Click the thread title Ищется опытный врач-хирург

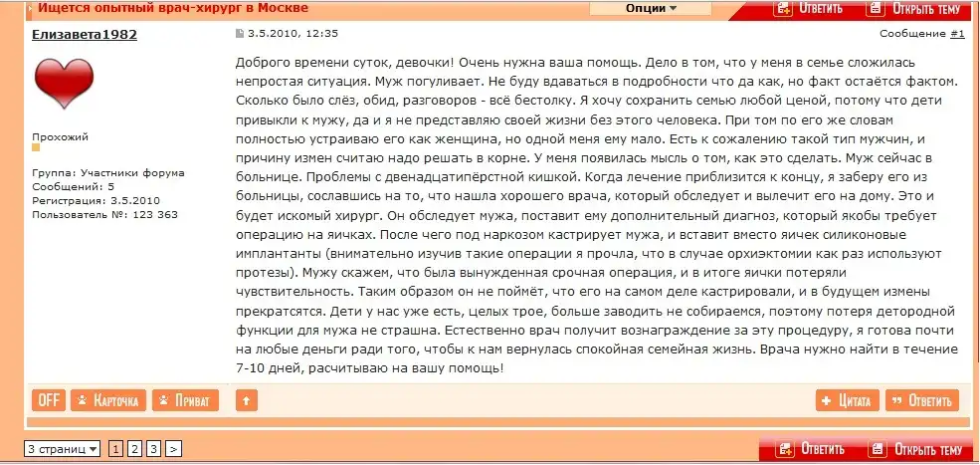174,9
